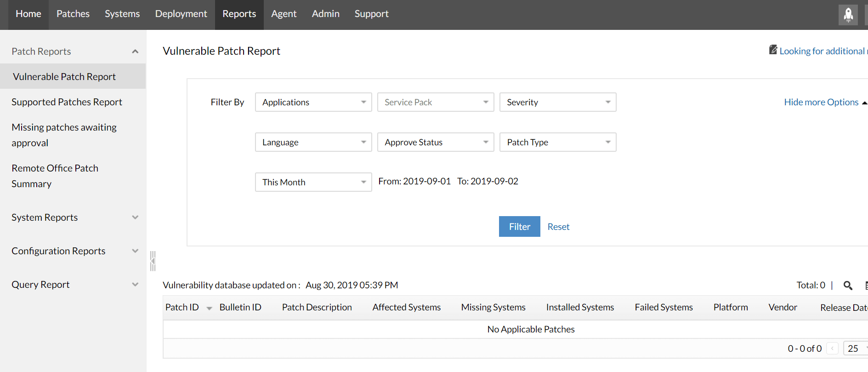
Task: Open the Severity dropdown
Action: pos(558,102)
